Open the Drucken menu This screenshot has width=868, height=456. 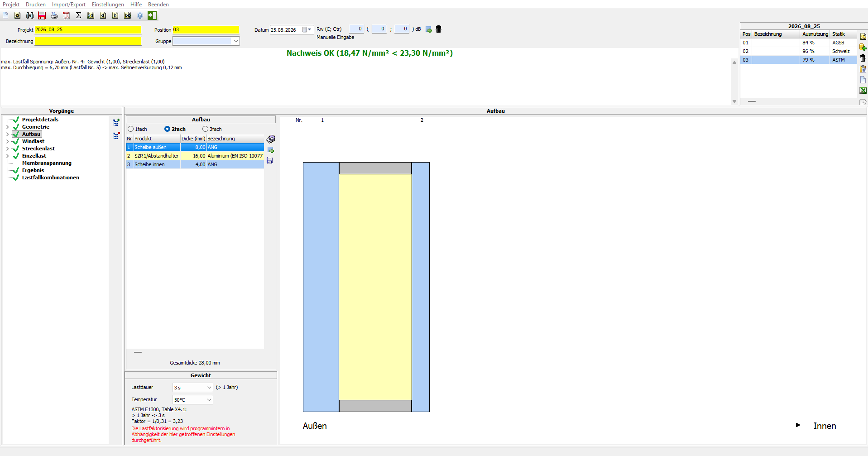[36, 5]
